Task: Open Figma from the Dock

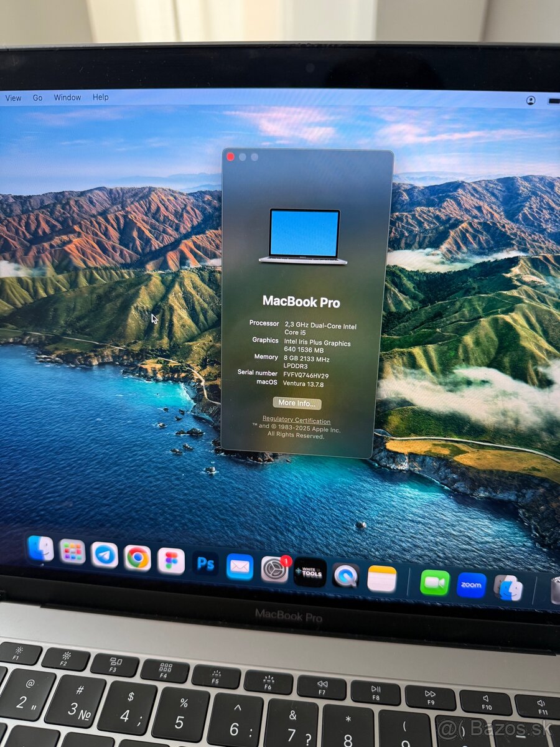Action: coord(171,561)
